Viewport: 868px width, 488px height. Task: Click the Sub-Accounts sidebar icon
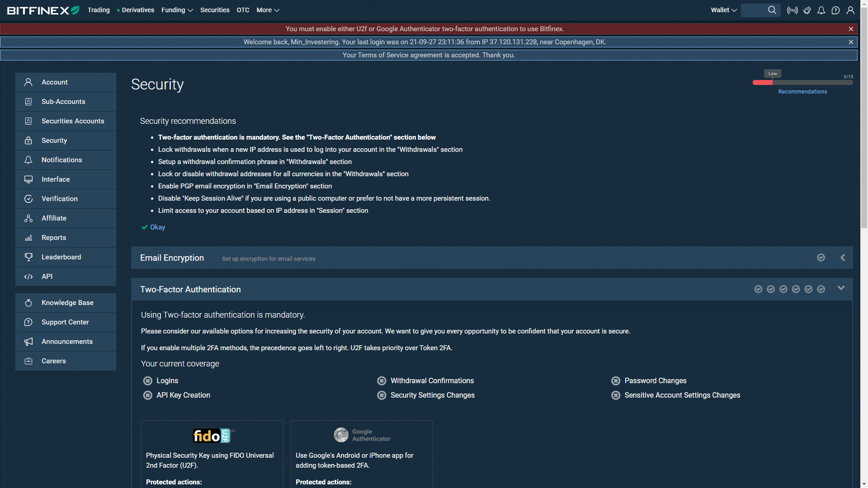click(x=28, y=102)
